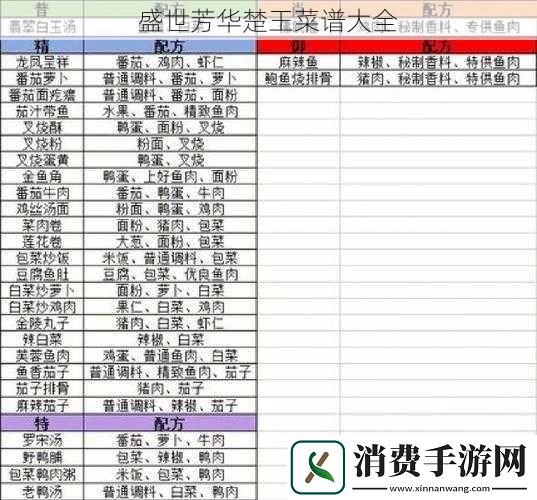This screenshot has width=537, height=500.
Task: Click recipe cell 面粉、猪肉、包菜
Action: pos(170,225)
